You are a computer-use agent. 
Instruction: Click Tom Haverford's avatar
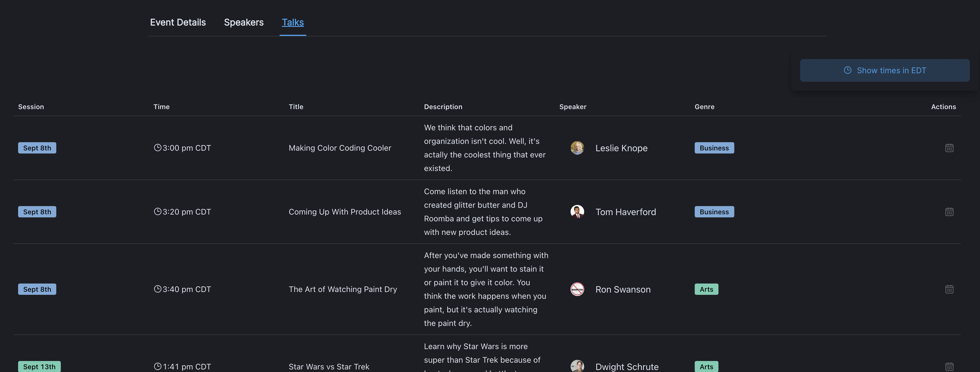point(577,212)
